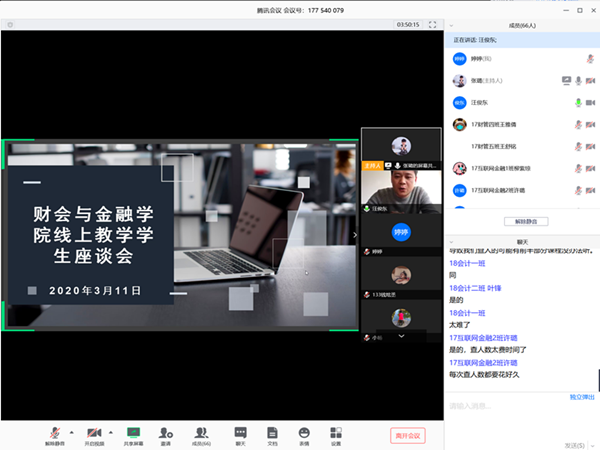Open the Invite icon in toolbar
Image resolution: width=600 pixels, height=450 pixels.
pyautogui.click(x=166, y=432)
